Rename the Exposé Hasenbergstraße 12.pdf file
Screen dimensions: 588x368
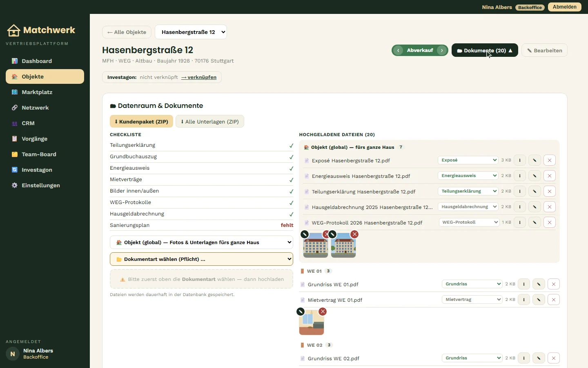(535, 160)
